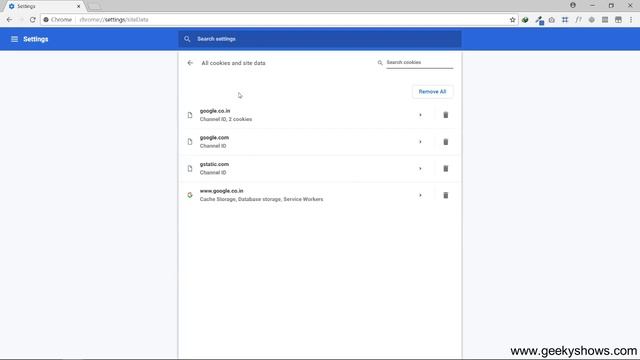Click the www.google.co.in entry name

[x=221, y=191]
